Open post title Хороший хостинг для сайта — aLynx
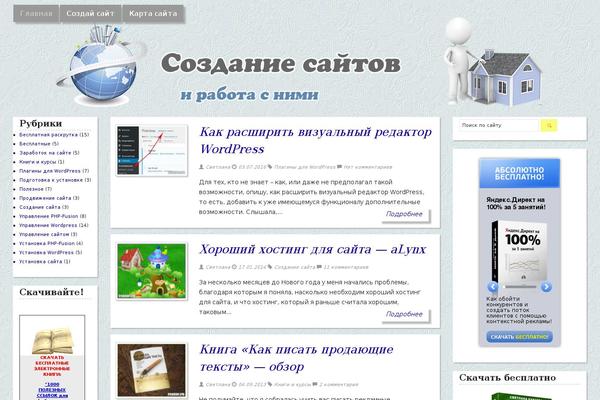 [x=313, y=250]
